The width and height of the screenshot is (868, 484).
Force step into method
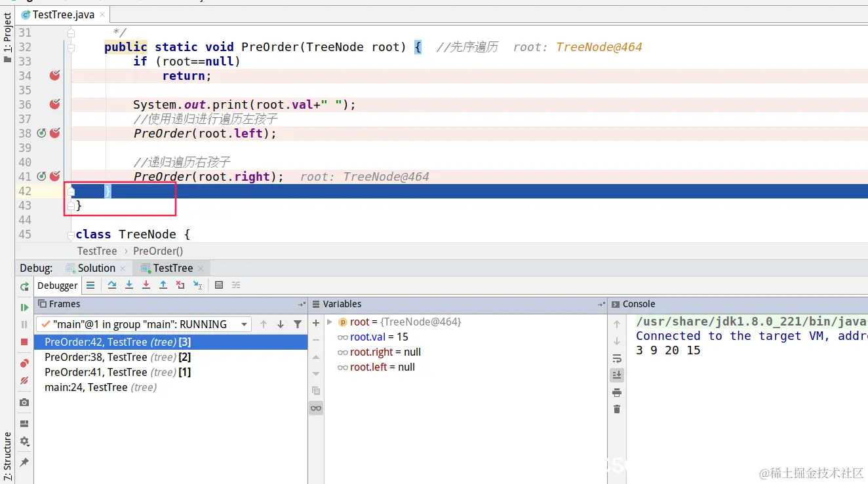coord(146,285)
